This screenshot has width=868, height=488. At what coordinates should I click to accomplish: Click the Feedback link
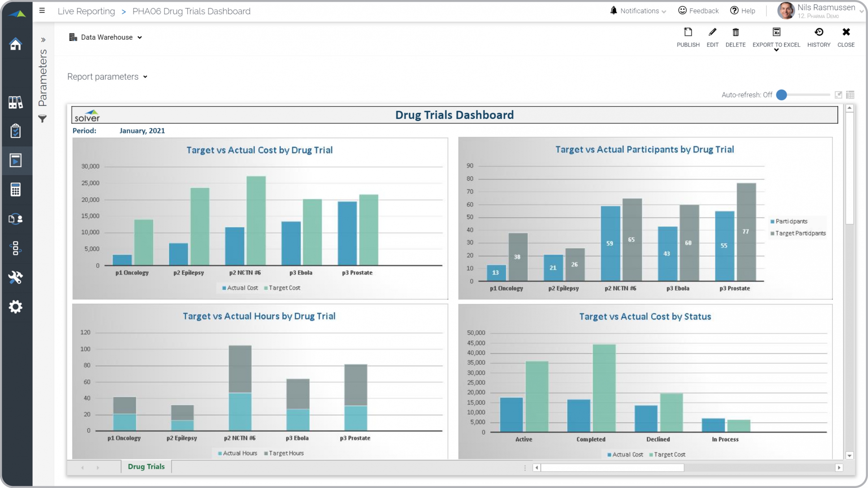point(698,11)
